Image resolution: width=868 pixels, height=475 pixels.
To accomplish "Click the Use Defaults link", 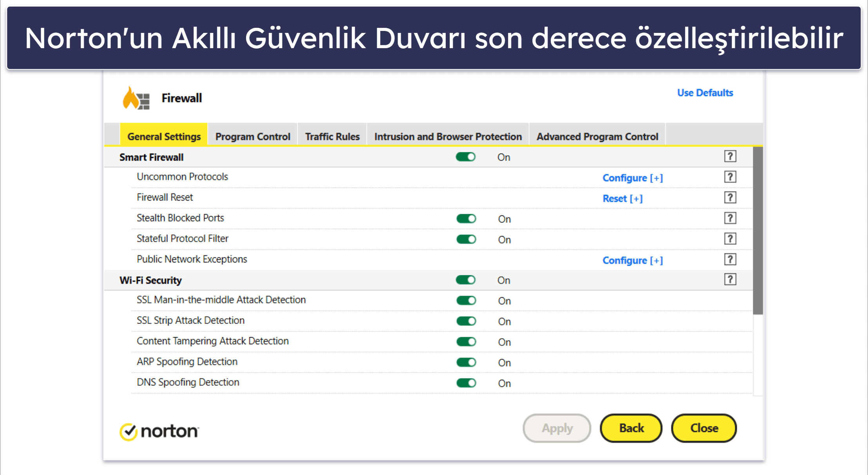I will [705, 93].
